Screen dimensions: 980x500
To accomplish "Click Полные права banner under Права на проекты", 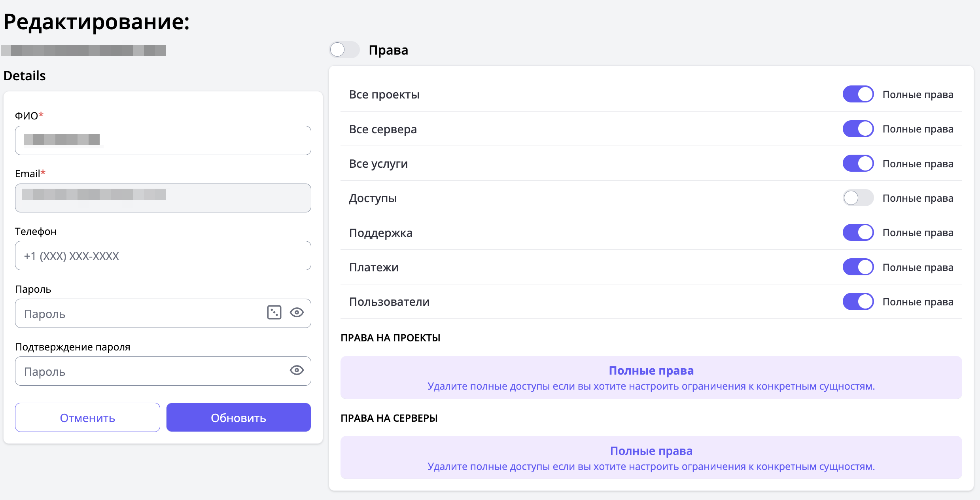I will click(x=651, y=378).
